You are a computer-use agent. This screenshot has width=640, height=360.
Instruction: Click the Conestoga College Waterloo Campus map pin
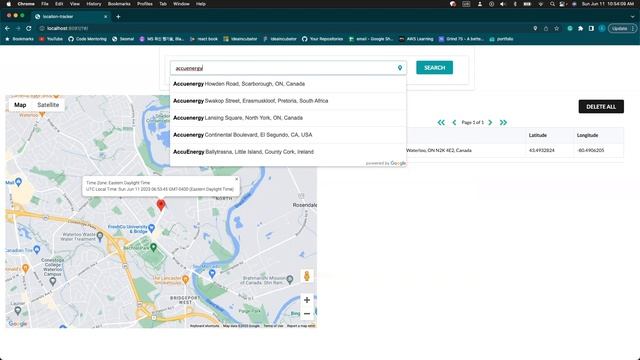coord(53,281)
